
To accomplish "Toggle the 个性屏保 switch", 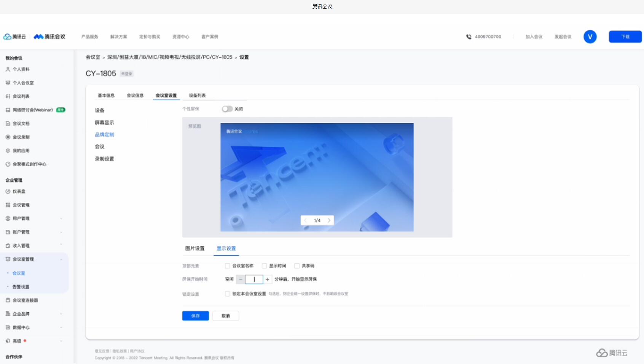I will click(227, 109).
